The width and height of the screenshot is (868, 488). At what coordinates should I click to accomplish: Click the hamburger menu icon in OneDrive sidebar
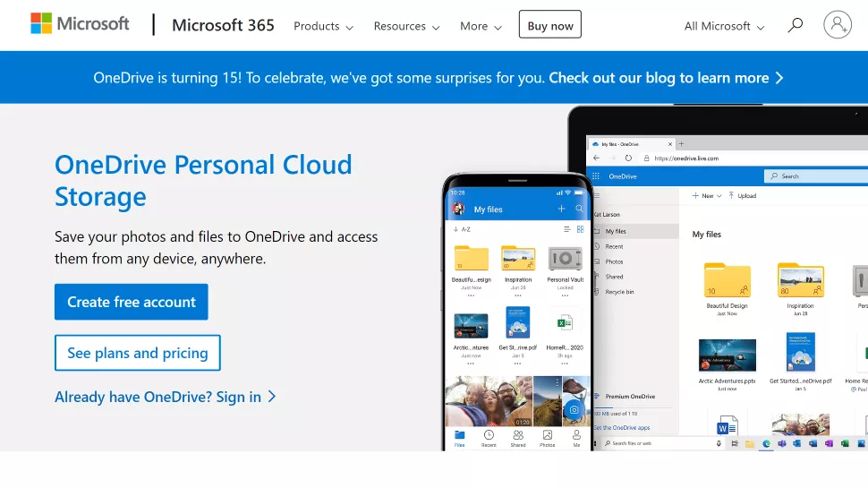597,195
